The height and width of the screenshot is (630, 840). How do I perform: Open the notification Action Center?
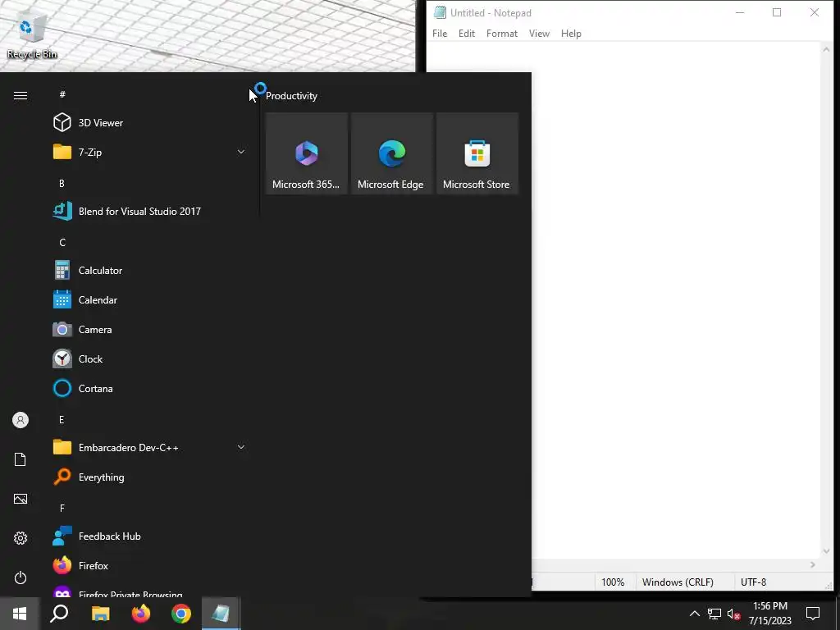pyautogui.click(x=813, y=614)
